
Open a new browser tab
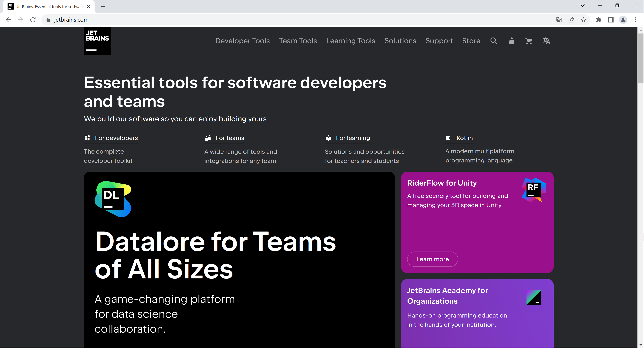(103, 7)
